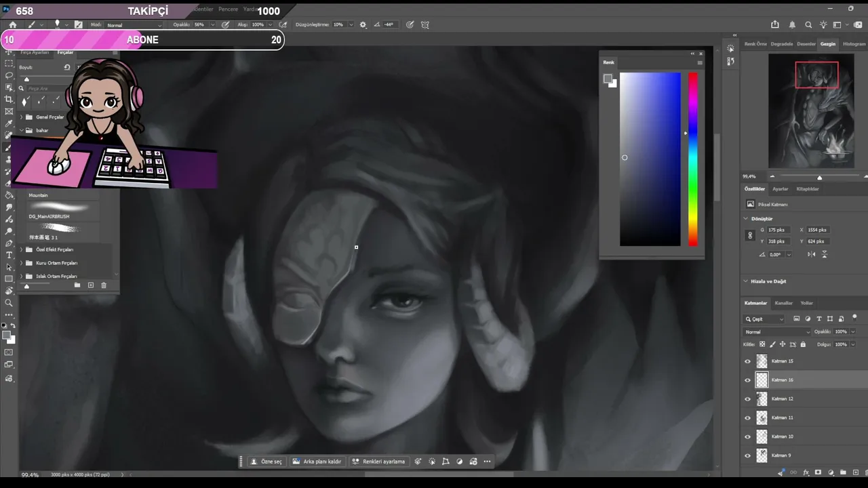The height and width of the screenshot is (488, 868).
Task: Lock layer position with move icon
Action: 783,344
